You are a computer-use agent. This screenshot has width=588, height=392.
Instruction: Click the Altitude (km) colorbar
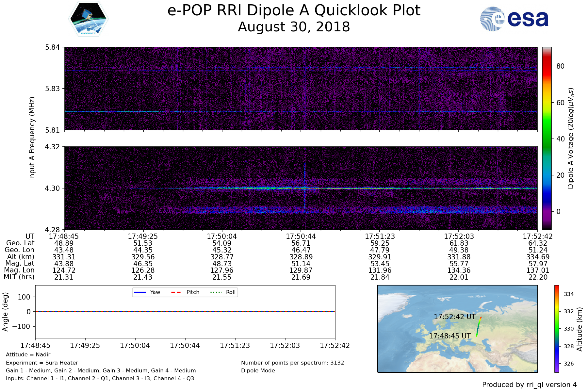coord(557,328)
